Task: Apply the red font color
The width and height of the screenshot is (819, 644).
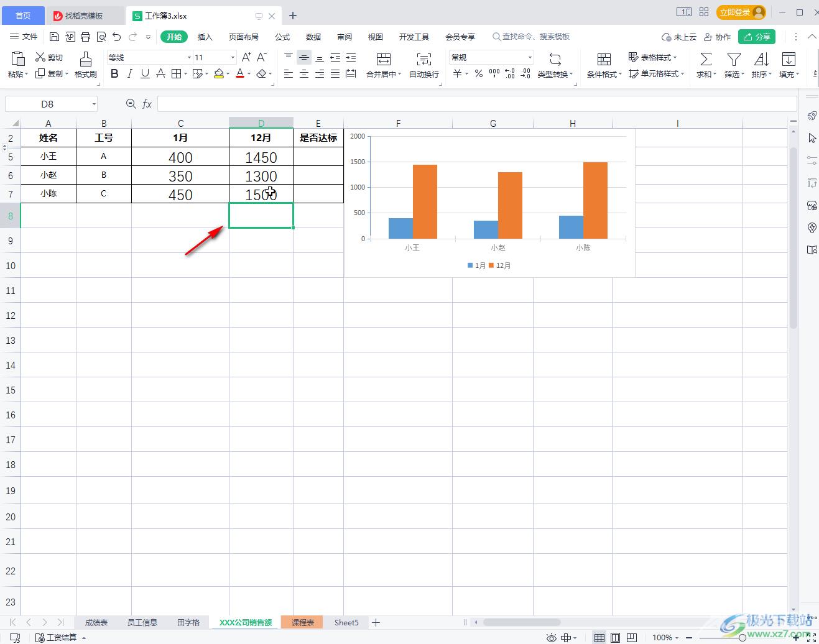Action: point(240,73)
